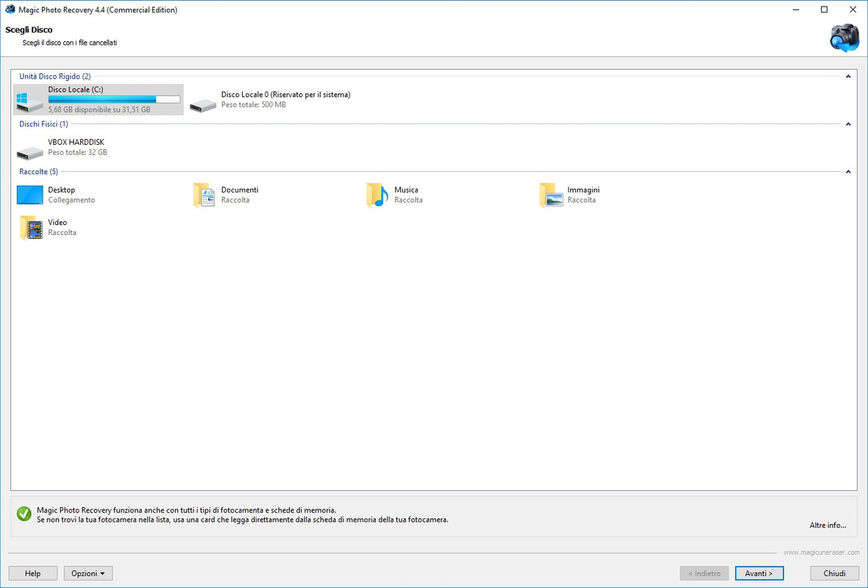The width and height of the screenshot is (868, 588).
Task: Click the Dischi Fisici (1) header
Action: point(43,124)
